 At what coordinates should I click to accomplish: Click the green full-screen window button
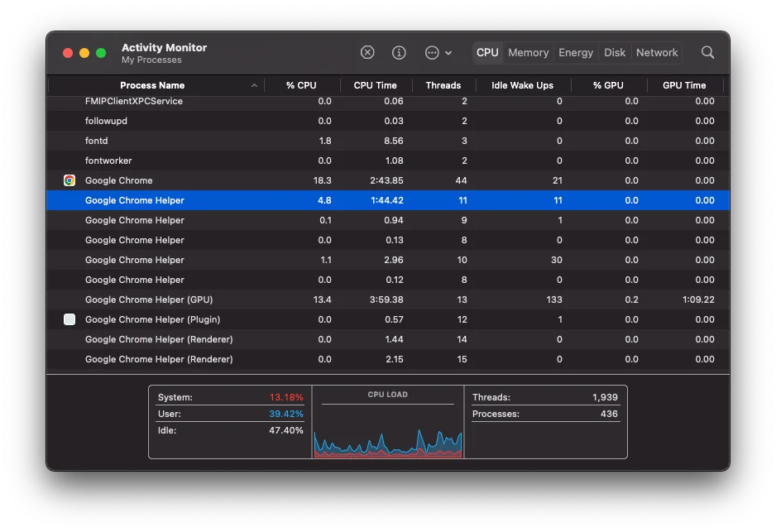point(101,53)
